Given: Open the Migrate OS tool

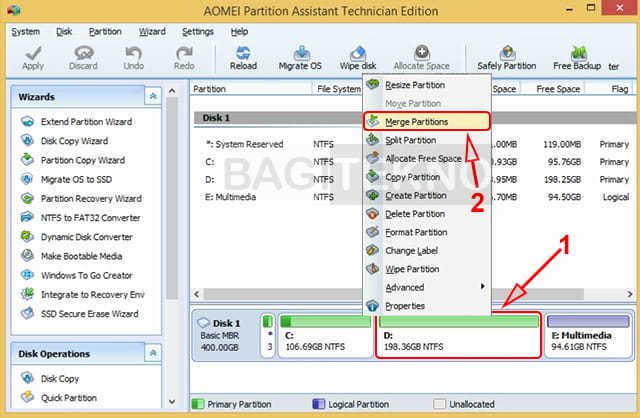Looking at the screenshot, I should [x=300, y=58].
